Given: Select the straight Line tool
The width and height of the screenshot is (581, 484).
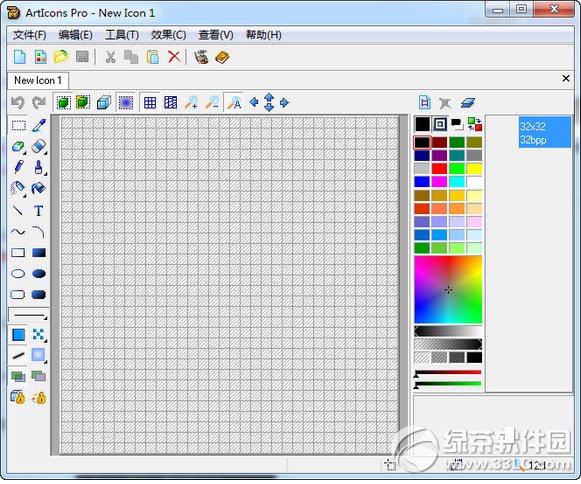Looking at the screenshot, I should tap(18, 210).
